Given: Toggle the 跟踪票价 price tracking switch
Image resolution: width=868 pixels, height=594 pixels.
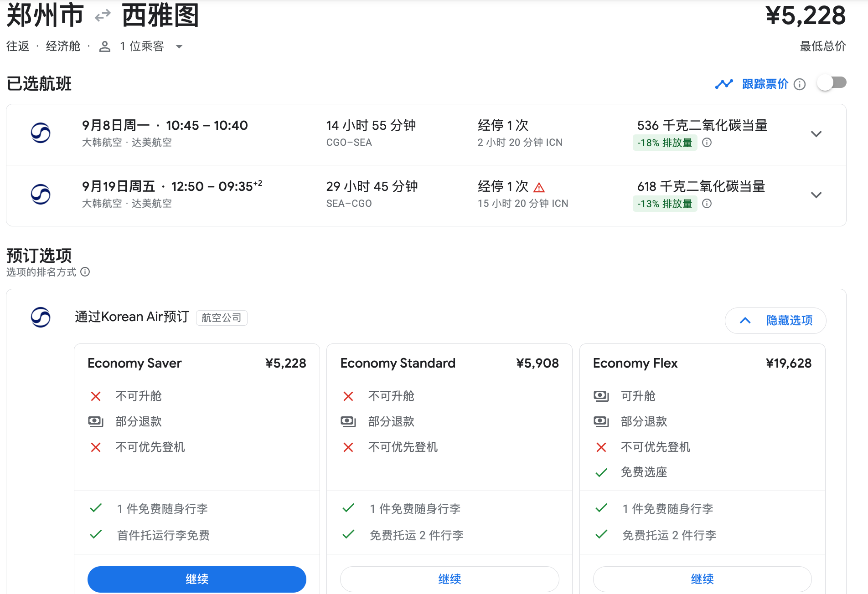Looking at the screenshot, I should click(x=832, y=83).
